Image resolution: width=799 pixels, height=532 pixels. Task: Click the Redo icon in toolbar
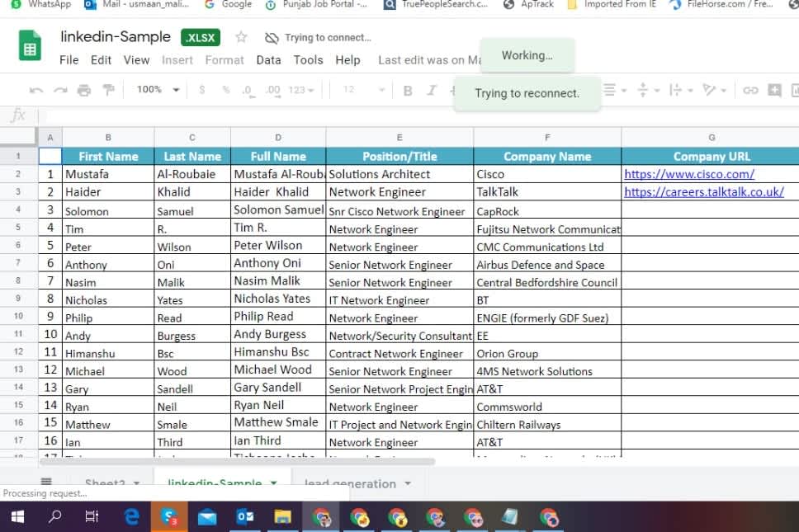point(60,90)
